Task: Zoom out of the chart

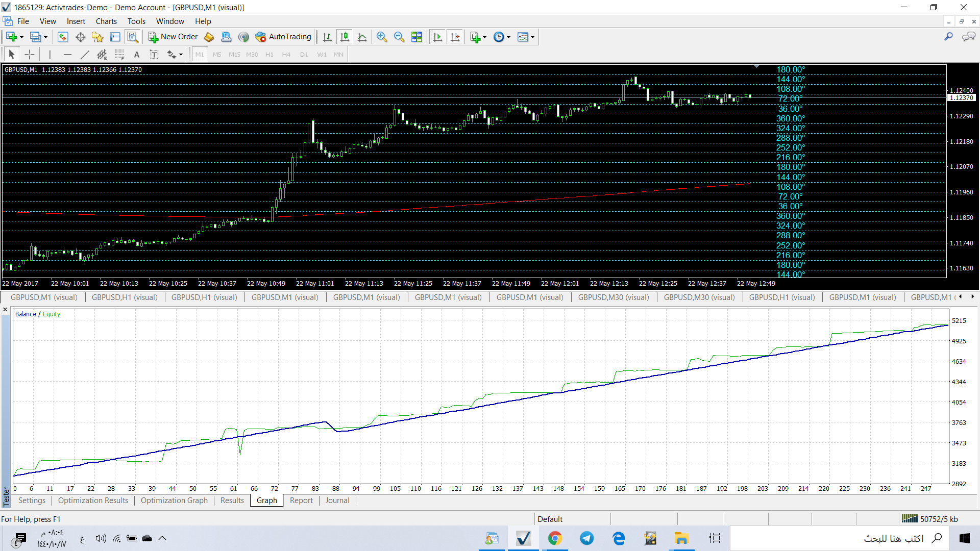Action: pos(399,37)
